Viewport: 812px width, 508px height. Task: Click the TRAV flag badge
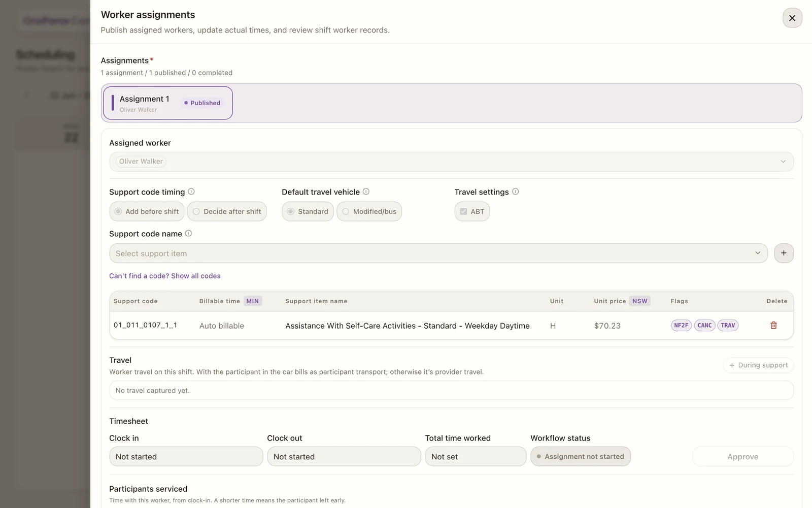[x=728, y=325]
